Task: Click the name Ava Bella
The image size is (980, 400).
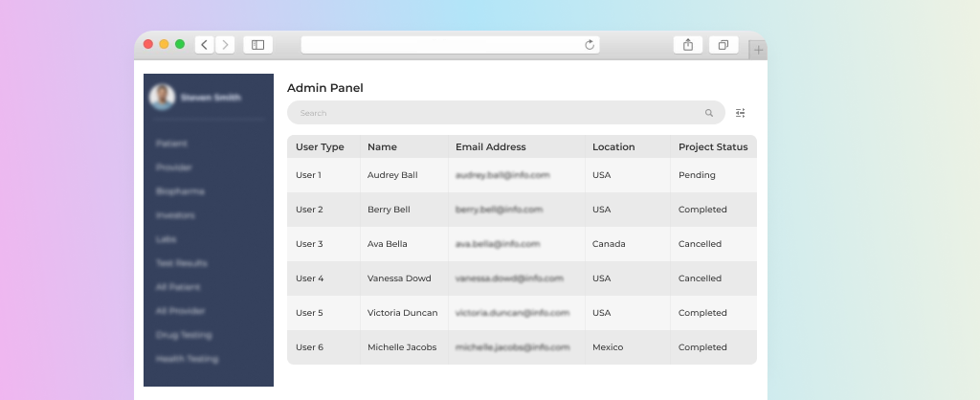Action: click(388, 244)
